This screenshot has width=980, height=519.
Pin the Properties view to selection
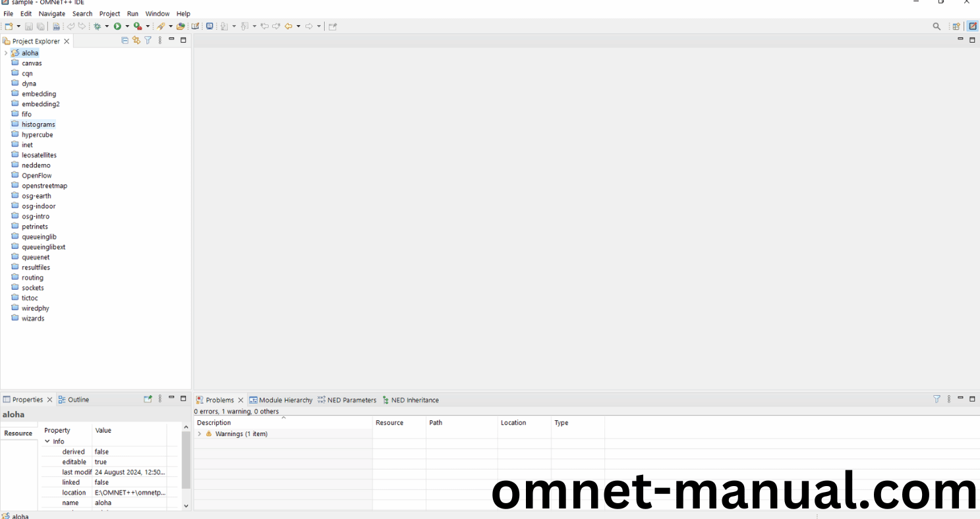pos(148,399)
